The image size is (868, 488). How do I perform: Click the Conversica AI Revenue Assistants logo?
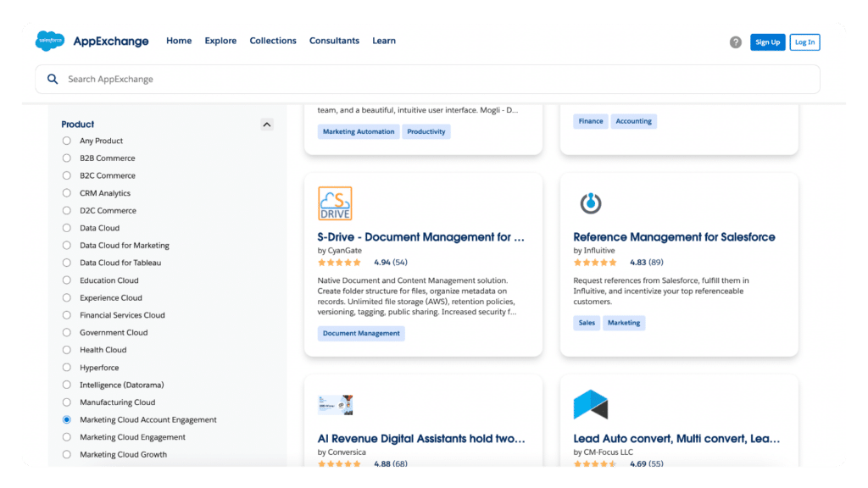(337, 405)
